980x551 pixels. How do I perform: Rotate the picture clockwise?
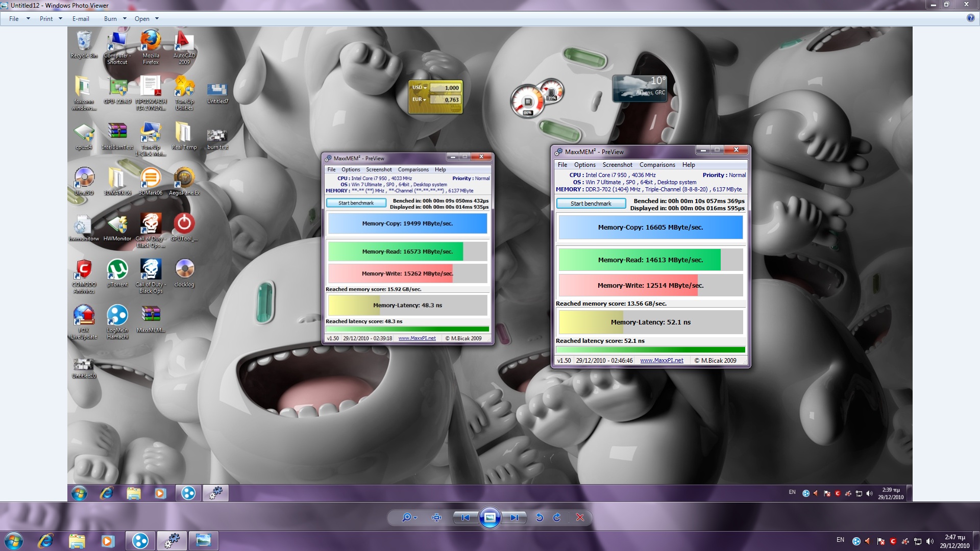(x=557, y=517)
